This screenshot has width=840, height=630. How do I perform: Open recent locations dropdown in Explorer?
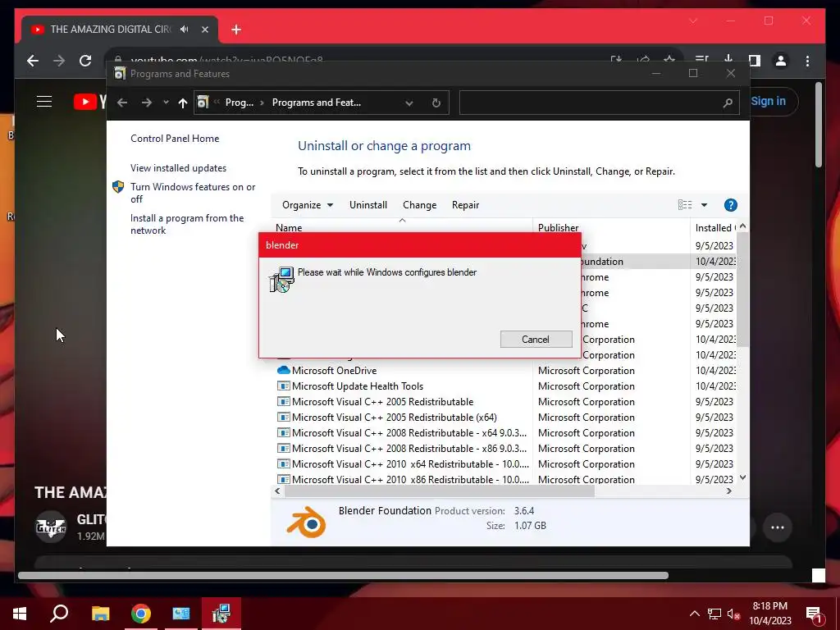(x=166, y=103)
